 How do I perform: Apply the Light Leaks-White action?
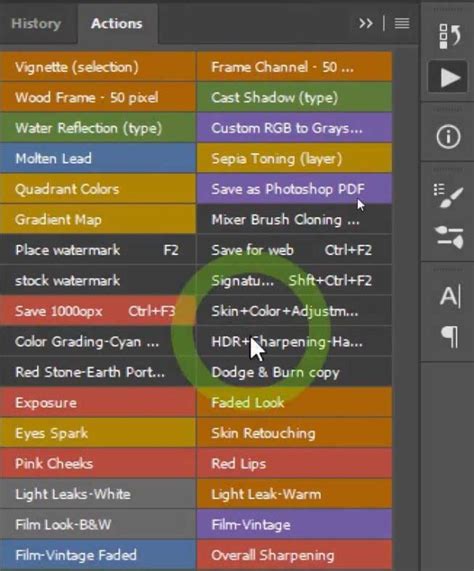98,494
